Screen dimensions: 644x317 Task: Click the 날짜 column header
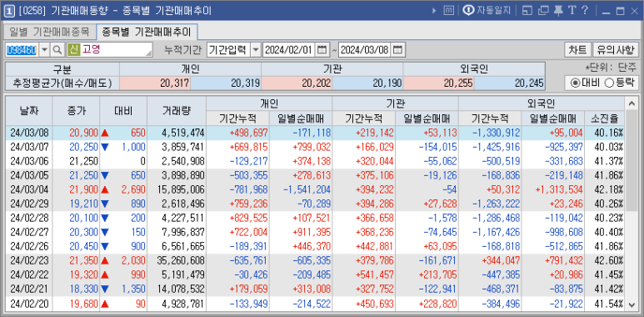point(29,111)
